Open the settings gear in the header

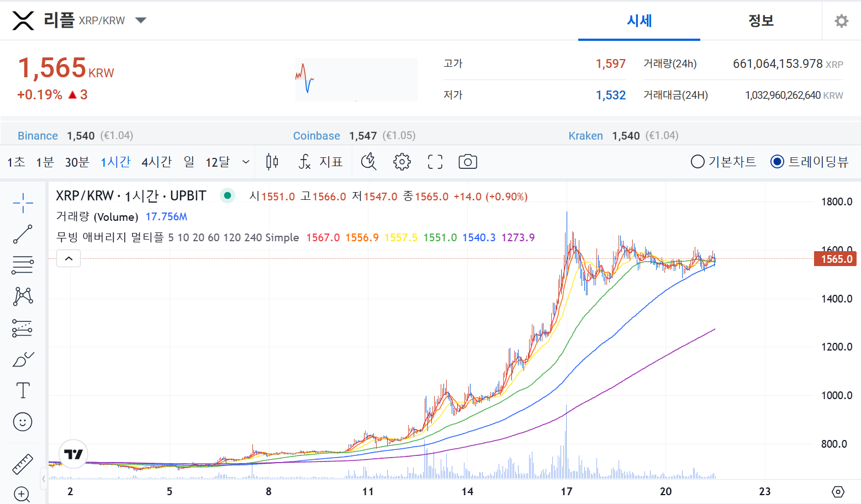pyautogui.click(x=841, y=21)
